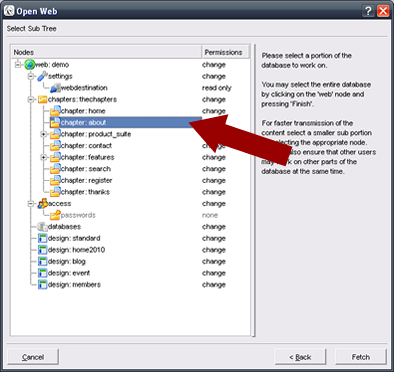394x372 pixels.
Task: Click the databases node icon
Action: click(42, 227)
